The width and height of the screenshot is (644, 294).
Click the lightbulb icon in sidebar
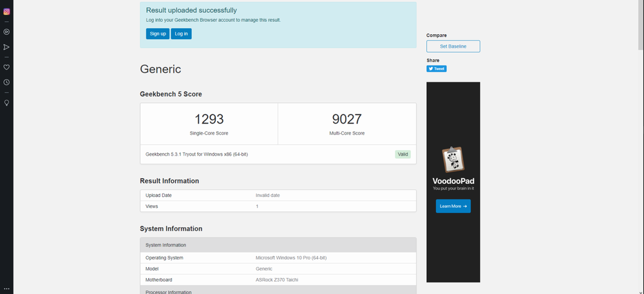6,102
